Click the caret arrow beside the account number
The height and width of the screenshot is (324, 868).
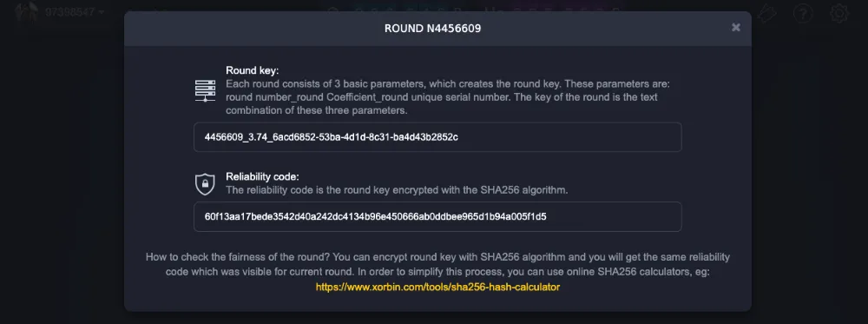[x=102, y=12]
